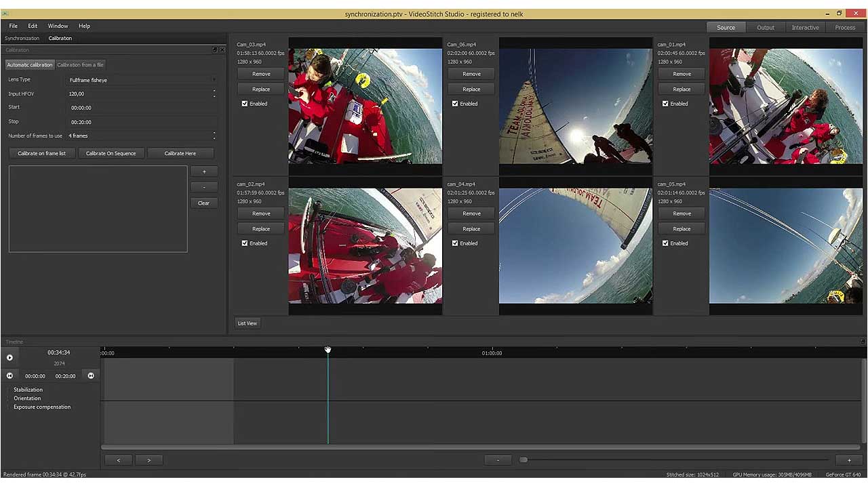Click the next frame arrow below the timeline
The height and width of the screenshot is (488, 868).
(x=149, y=460)
